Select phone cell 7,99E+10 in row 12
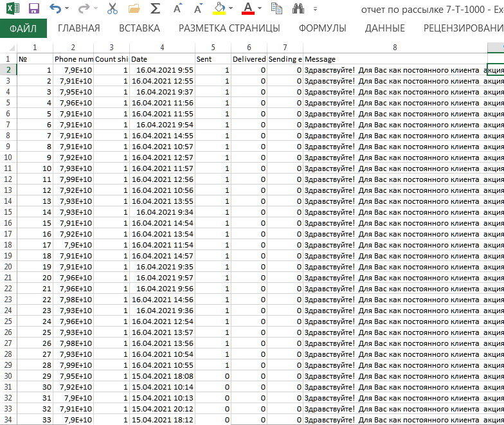 pos(73,179)
